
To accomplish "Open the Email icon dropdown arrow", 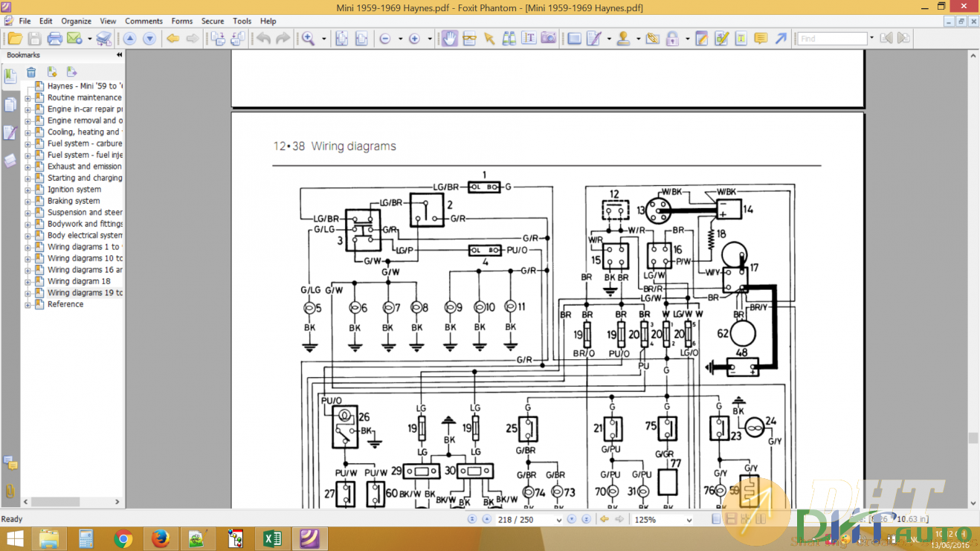I will coord(89,39).
